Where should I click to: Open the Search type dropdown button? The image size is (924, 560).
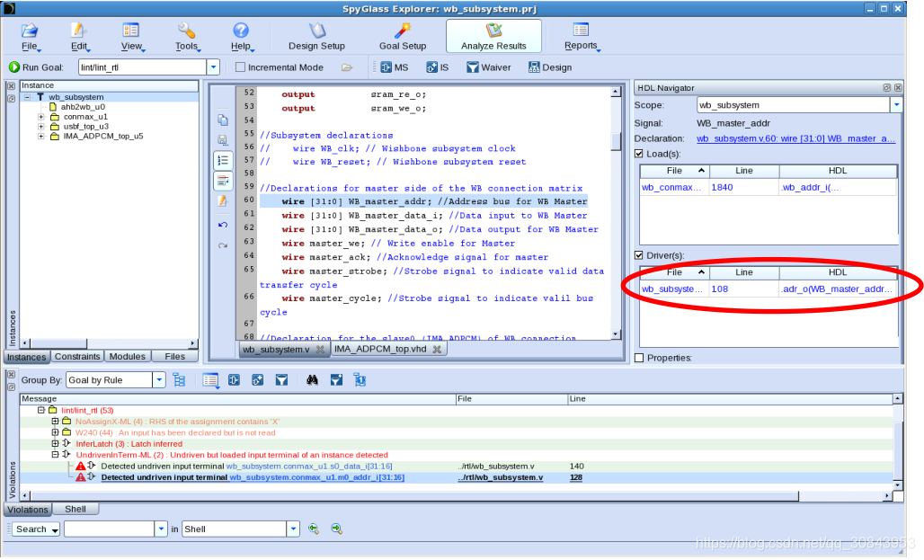coord(36,529)
